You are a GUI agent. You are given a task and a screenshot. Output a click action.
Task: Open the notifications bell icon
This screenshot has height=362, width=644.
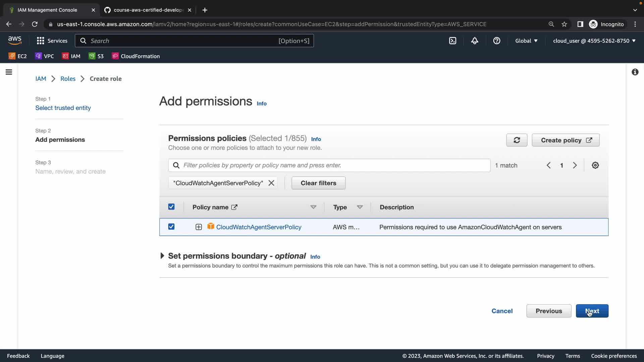coord(475,41)
